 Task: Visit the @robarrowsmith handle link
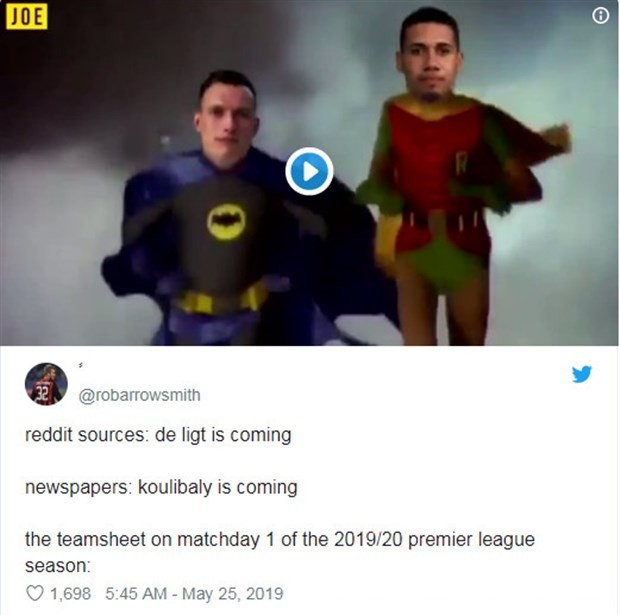coord(140,395)
